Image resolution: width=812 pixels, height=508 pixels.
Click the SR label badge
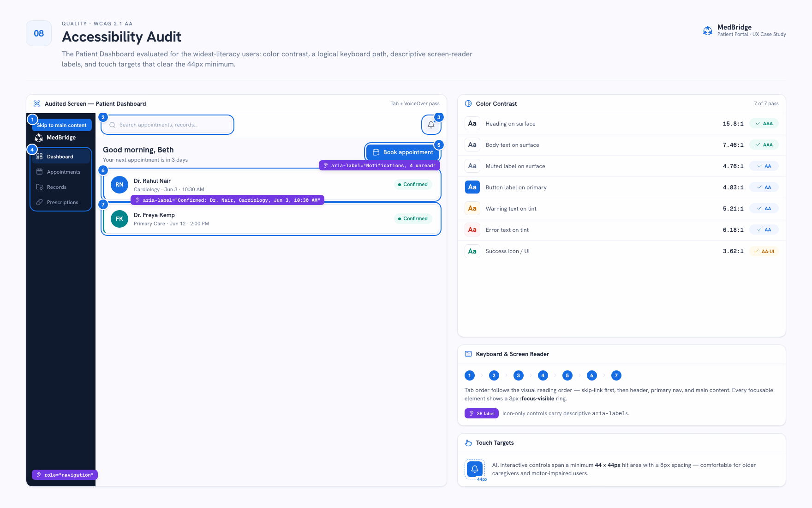(481, 413)
